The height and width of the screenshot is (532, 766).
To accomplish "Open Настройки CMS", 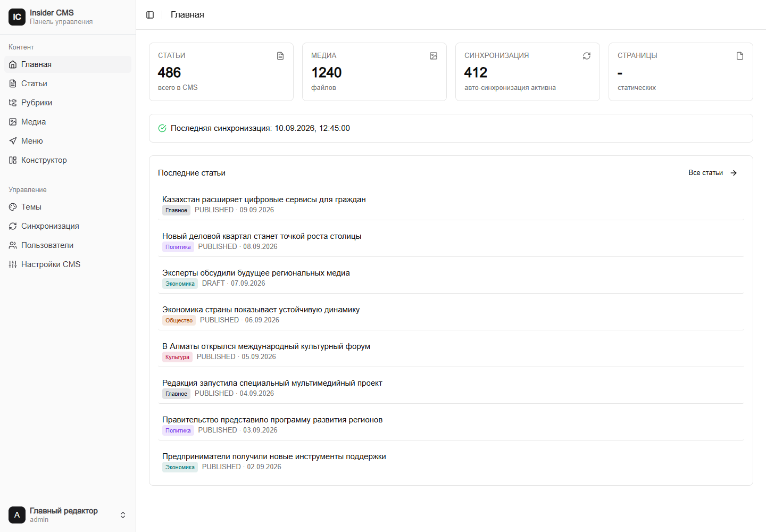I will (x=68, y=264).
